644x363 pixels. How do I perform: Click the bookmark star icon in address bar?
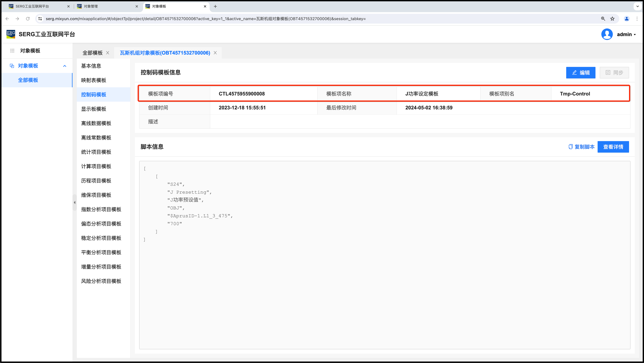(612, 19)
